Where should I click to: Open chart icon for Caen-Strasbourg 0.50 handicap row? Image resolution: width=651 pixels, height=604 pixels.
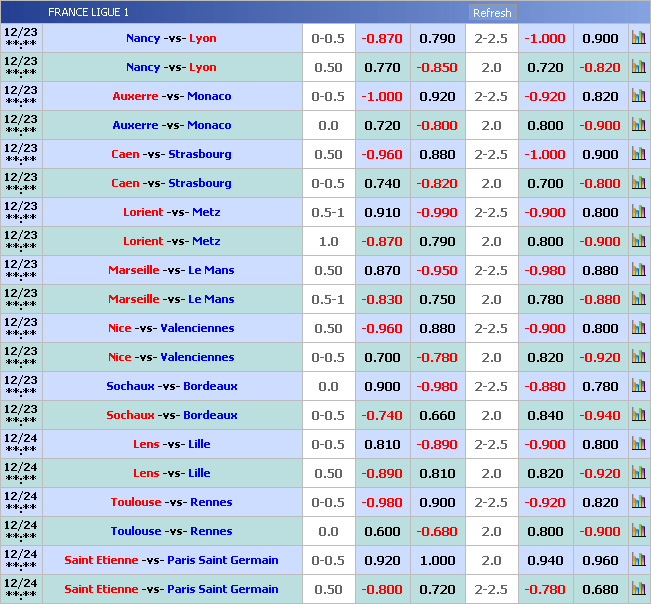tap(638, 154)
